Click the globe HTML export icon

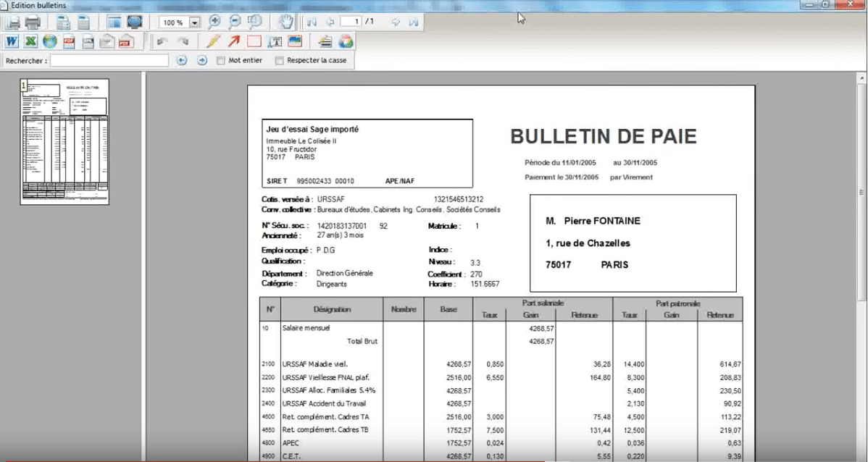point(50,41)
